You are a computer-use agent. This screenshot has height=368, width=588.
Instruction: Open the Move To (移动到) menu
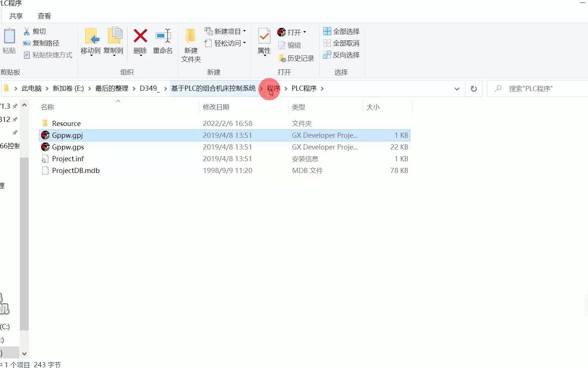coord(91,42)
